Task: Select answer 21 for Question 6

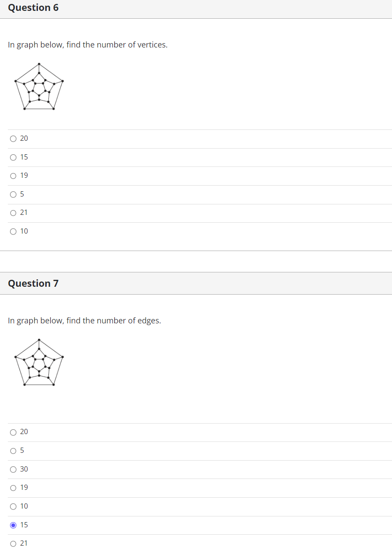Action: point(13,213)
